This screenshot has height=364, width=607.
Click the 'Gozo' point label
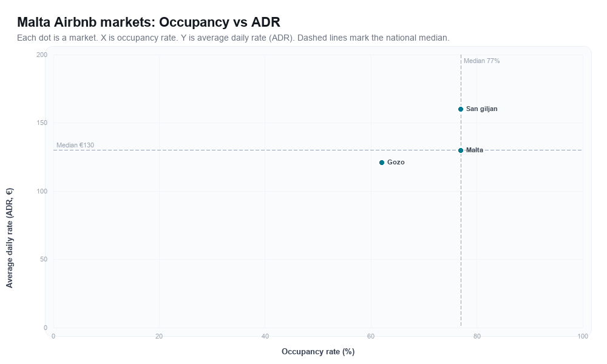pos(396,162)
